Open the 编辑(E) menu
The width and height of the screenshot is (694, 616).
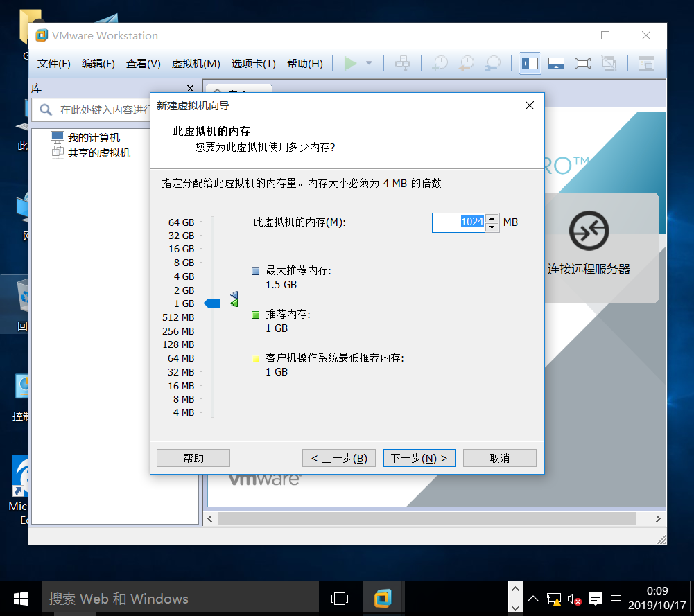[x=98, y=64]
